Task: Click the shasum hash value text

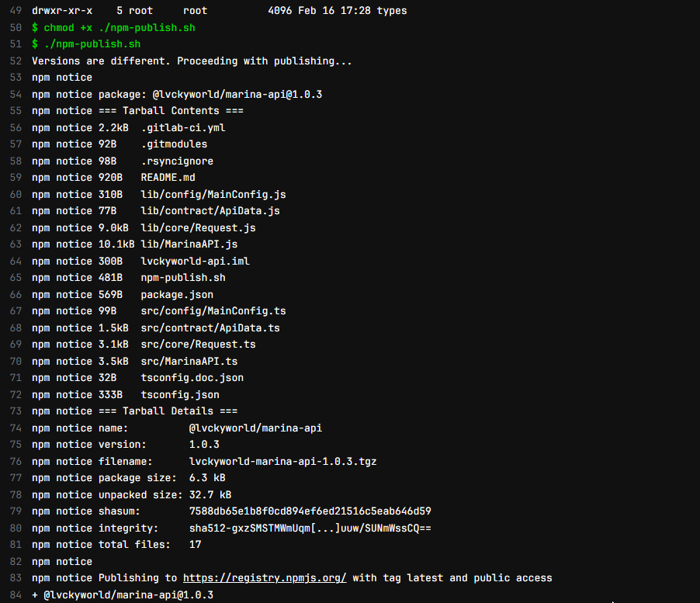Action: (x=310, y=511)
